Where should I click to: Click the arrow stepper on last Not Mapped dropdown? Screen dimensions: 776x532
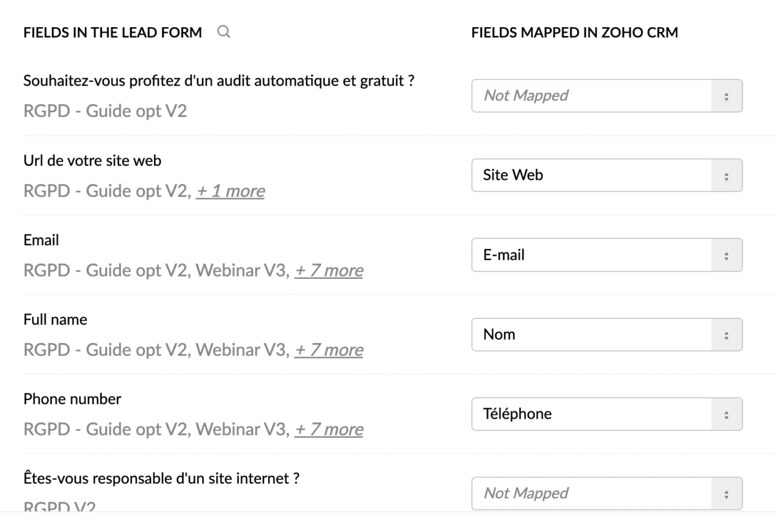click(727, 493)
